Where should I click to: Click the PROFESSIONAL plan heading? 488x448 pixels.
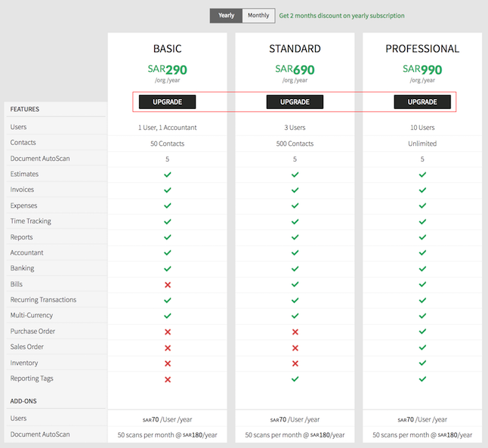click(x=422, y=48)
